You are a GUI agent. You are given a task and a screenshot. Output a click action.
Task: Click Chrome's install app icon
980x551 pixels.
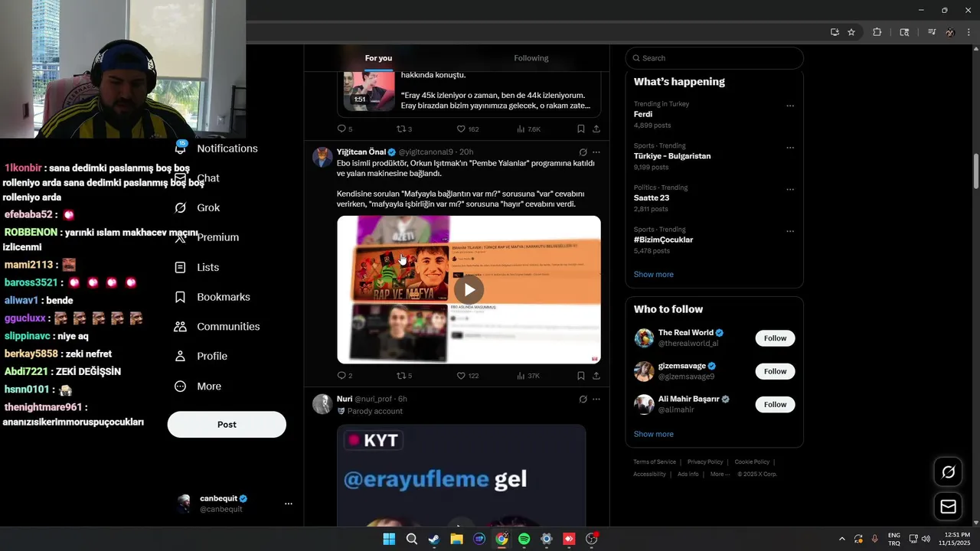point(835,32)
